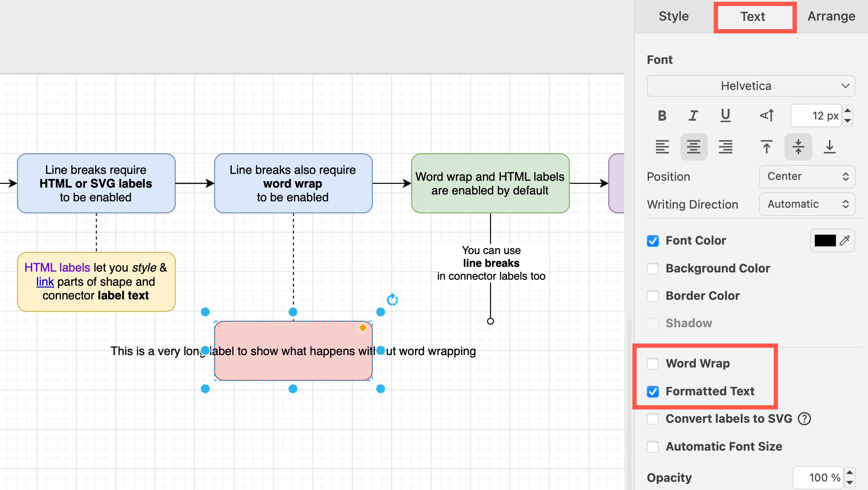Click the top-middle resize handle of pink shape
The height and width of the screenshot is (490, 868).
point(293,312)
